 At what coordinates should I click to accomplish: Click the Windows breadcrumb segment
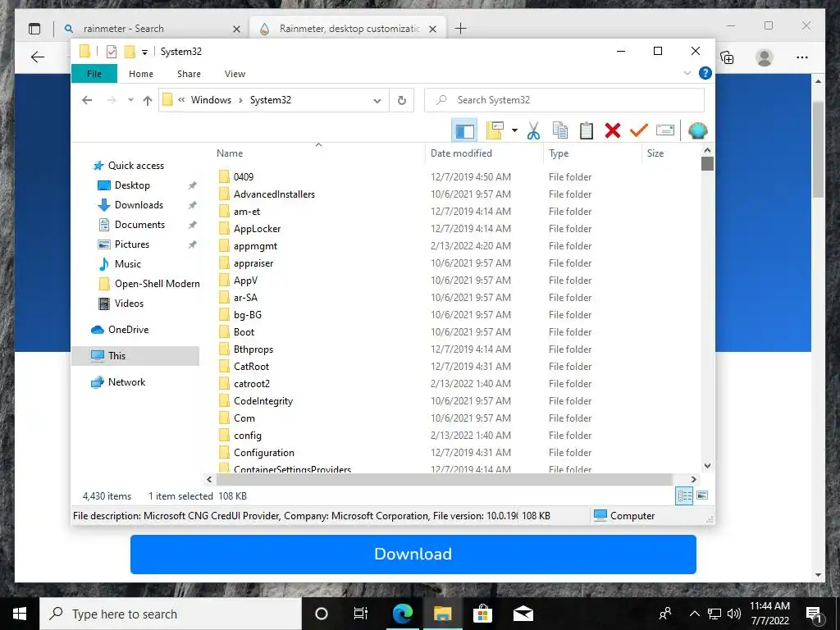tap(211, 100)
